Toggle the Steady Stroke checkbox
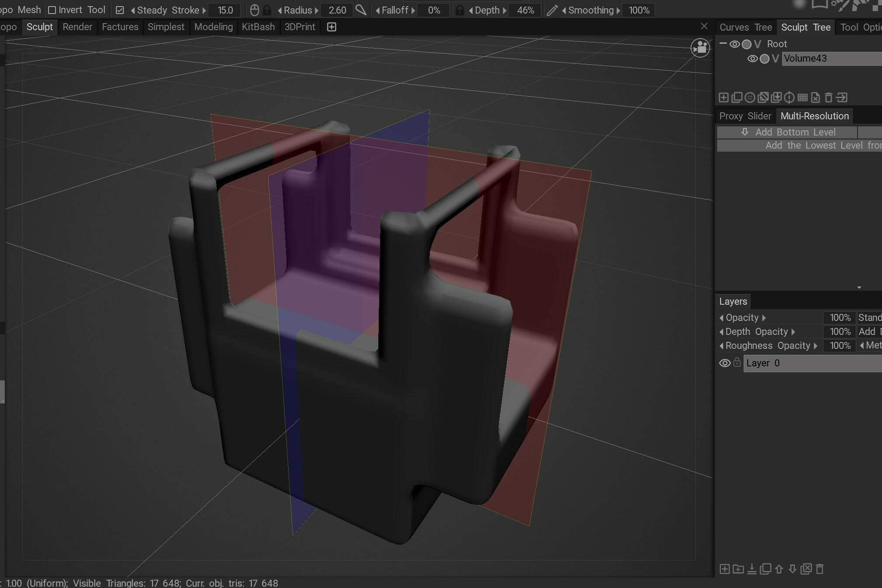Image resolution: width=882 pixels, height=588 pixels. 120,10
